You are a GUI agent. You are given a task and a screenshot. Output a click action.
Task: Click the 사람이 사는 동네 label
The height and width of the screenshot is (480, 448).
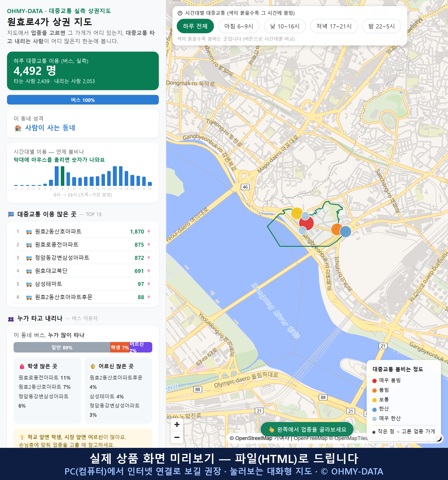[50, 128]
